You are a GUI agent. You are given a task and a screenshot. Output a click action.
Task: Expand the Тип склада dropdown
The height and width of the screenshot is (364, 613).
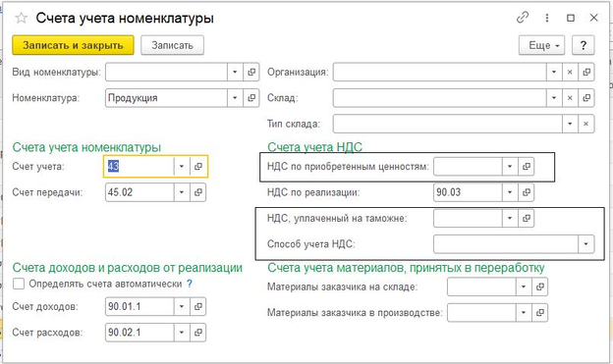point(570,124)
